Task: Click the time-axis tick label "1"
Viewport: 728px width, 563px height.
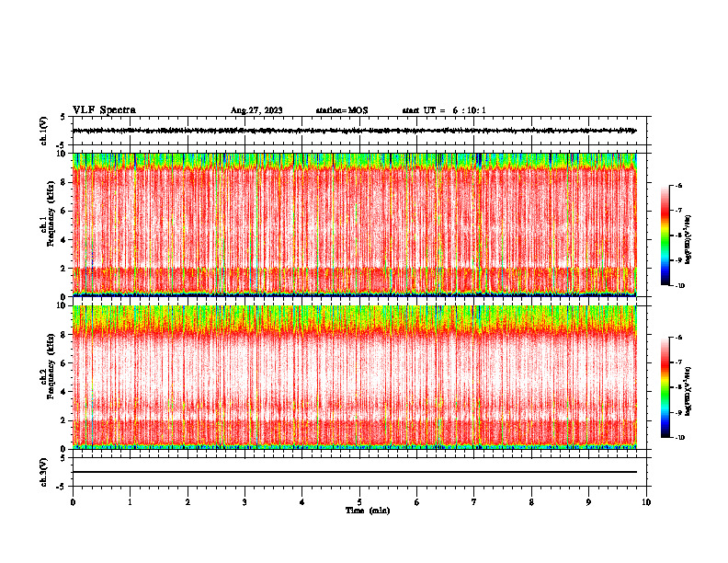Action: tap(130, 502)
